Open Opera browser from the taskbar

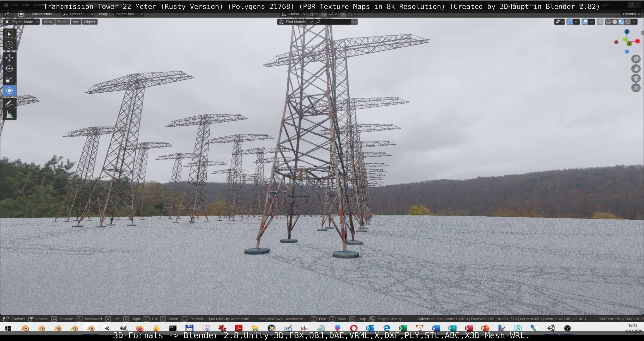(353, 328)
